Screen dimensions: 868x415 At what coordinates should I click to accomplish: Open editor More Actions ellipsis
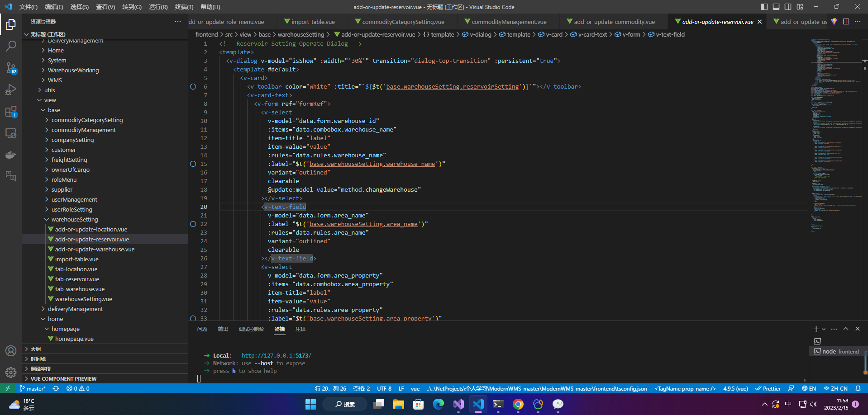[858, 22]
